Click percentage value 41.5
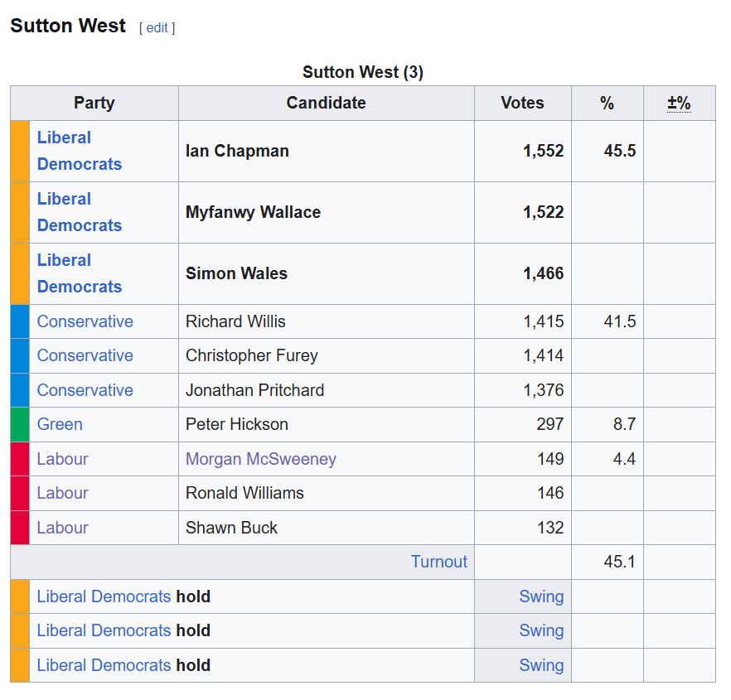Viewport: 731px width, 700px height. [x=620, y=321]
